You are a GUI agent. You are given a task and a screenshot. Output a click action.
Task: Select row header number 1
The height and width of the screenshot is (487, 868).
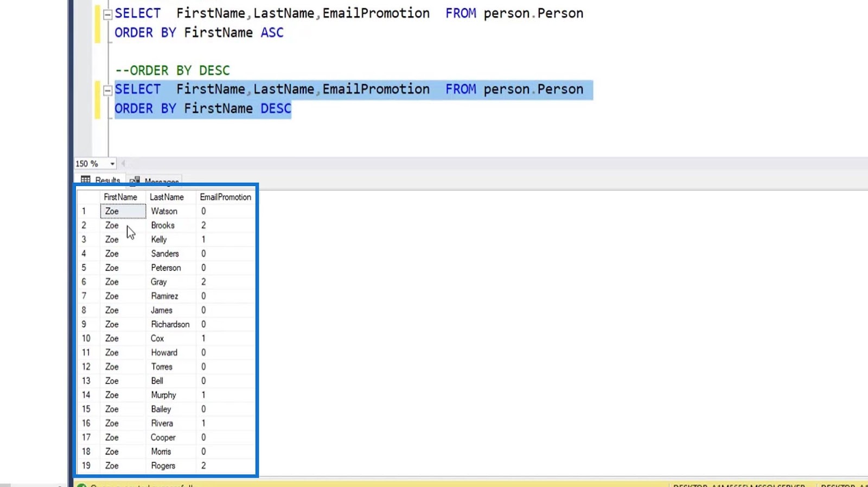coord(88,211)
